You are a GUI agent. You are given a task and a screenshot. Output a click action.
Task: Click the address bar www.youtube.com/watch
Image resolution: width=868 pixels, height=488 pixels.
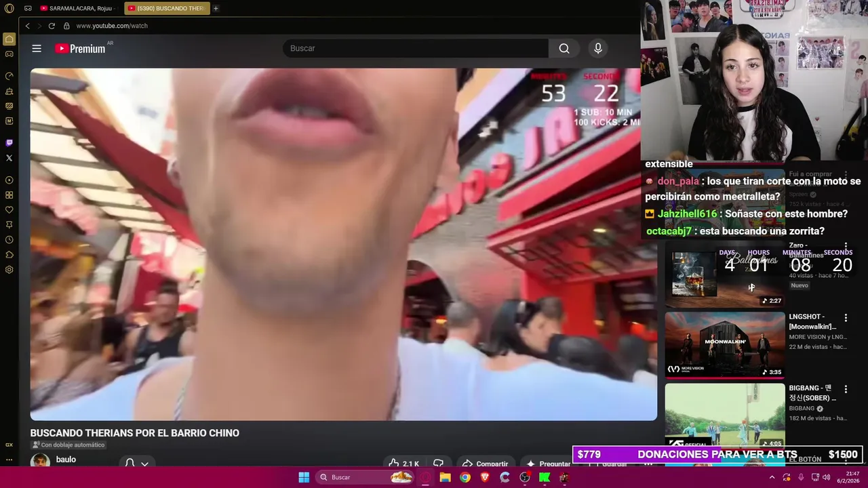coord(112,26)
